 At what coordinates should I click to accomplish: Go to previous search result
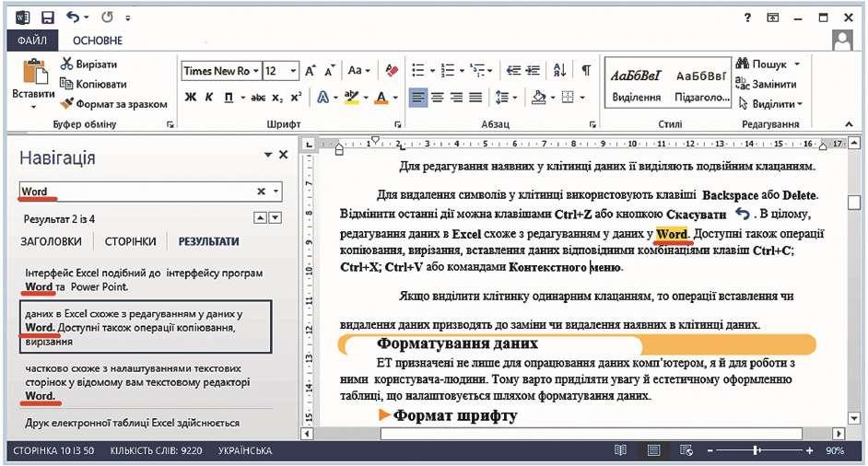(260, 218)
